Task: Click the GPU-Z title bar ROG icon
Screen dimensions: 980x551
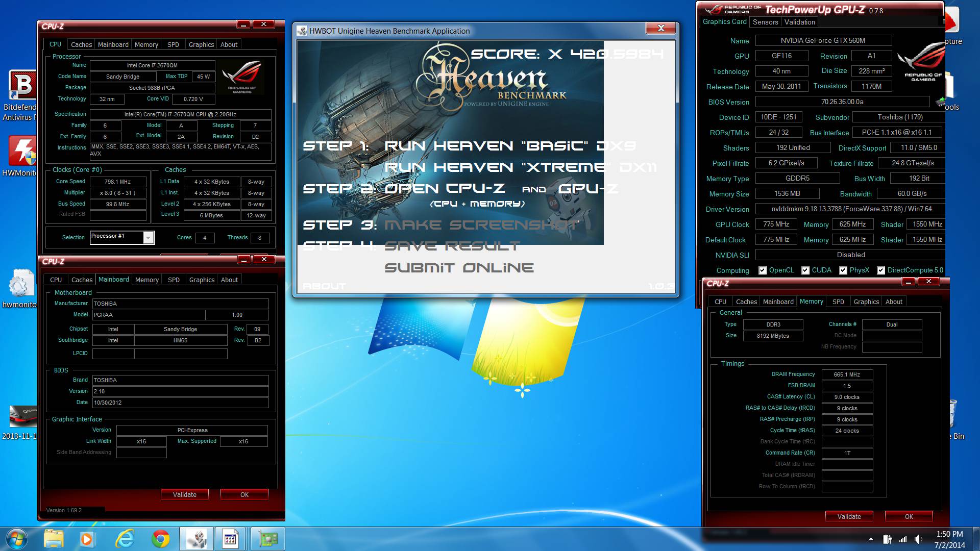Action: (714, 10)
